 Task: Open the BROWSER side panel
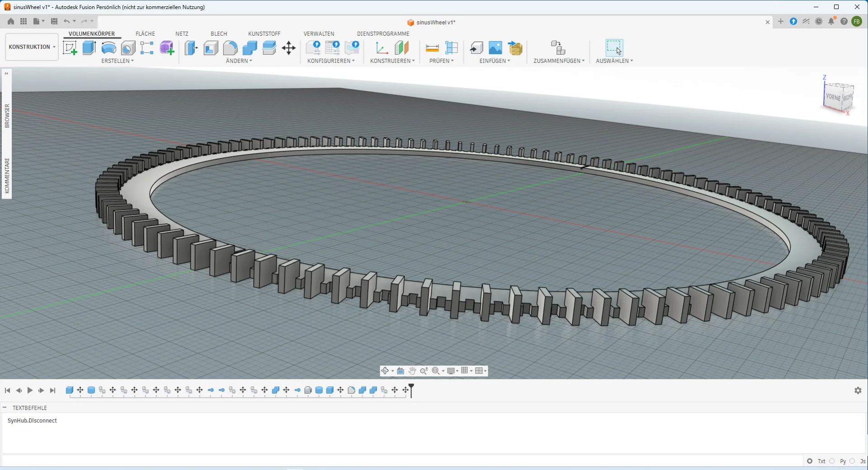pyautogui.click(x=7, y=116)
